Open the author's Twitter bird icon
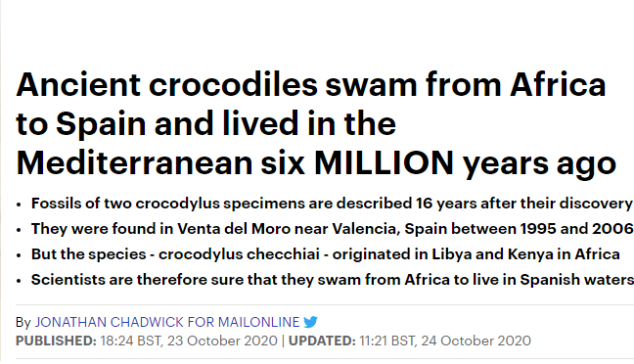This screenshot has width=634, height=364. (310, 322)
